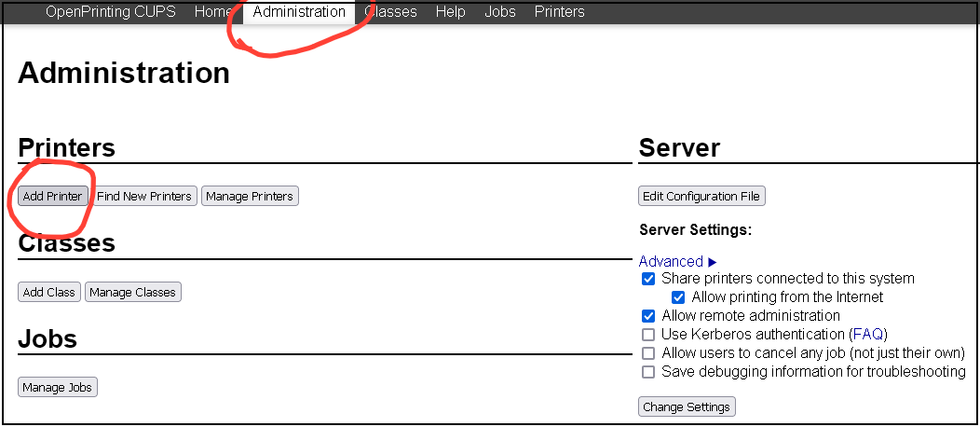Click the OpenPrinting CUPS title link
Screen dimensions: 980x427
pos(111,12)
